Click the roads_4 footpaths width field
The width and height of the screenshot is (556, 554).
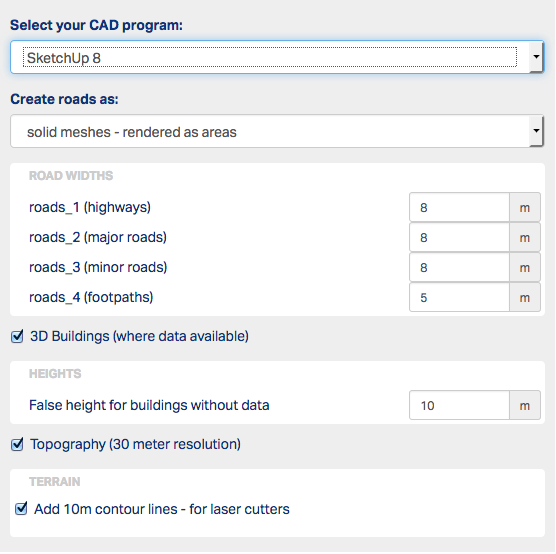[459, 297]
